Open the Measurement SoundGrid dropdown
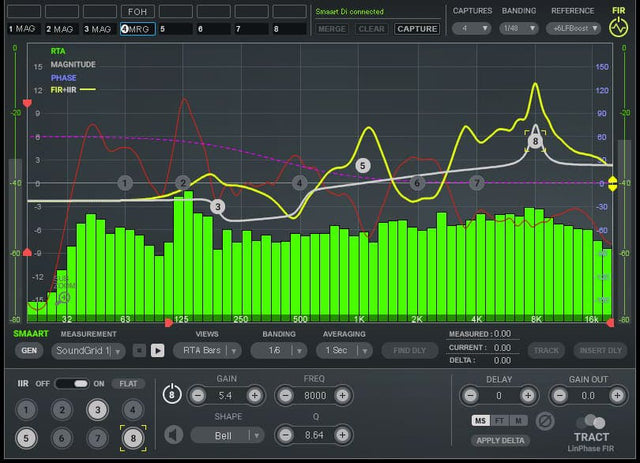The height and width of the screenshot is (463, 640). click(90, 350)
